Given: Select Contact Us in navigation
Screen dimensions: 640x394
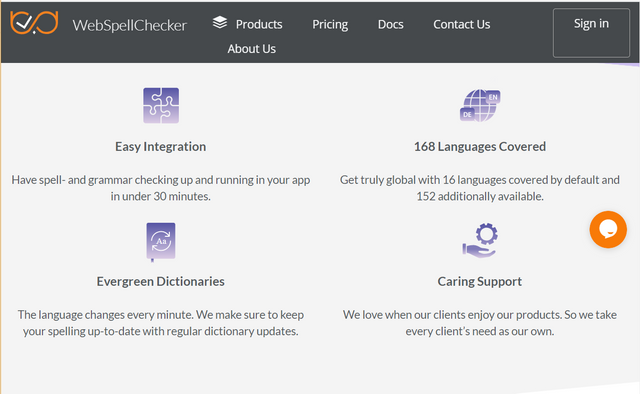Looking at the screenshot, I should (462, 24).
